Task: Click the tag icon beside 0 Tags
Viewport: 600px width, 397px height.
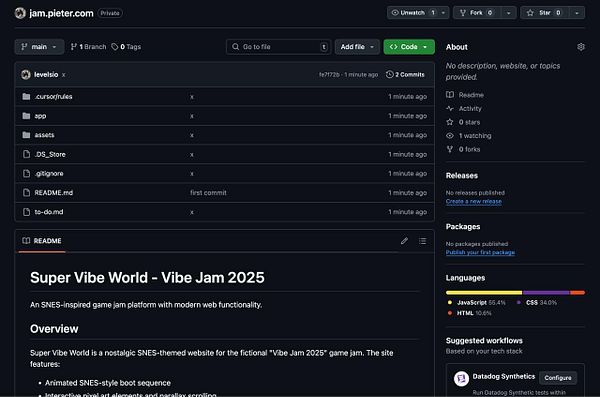Action: click(114, 47)
